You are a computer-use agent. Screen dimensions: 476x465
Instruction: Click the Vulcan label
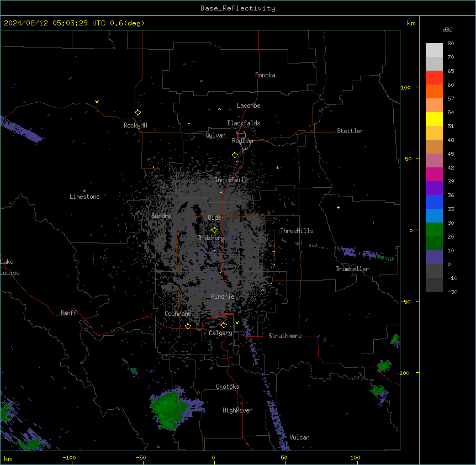click(299, 437)
